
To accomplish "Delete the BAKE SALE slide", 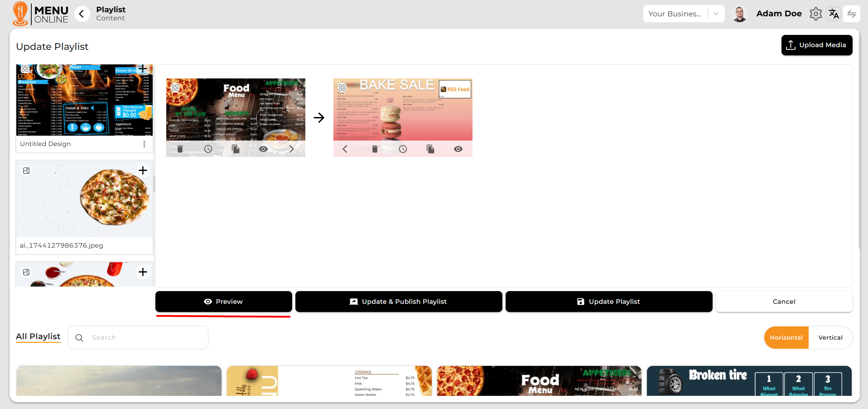I will click(375, 149).
